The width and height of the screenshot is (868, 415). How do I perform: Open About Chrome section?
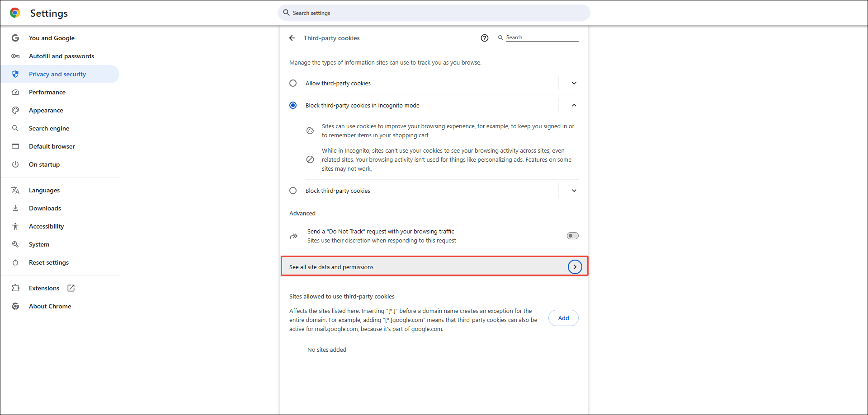point(50,306)
